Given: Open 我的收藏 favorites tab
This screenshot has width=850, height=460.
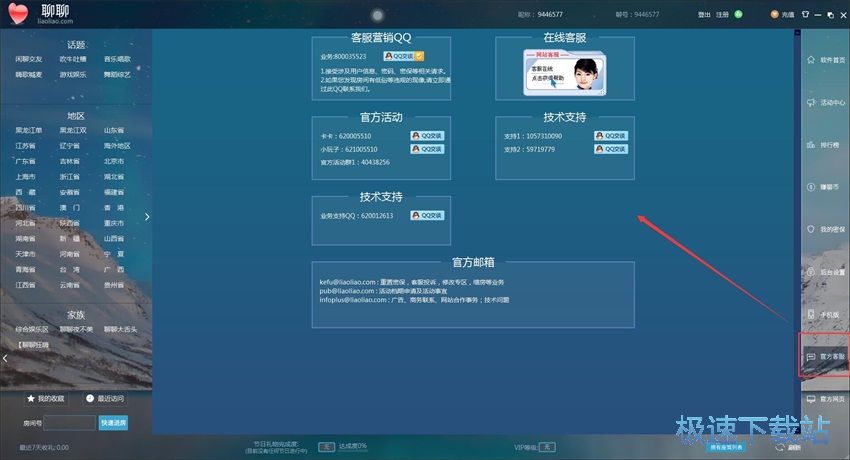Looking at the screenshot, I should [46, 399].
